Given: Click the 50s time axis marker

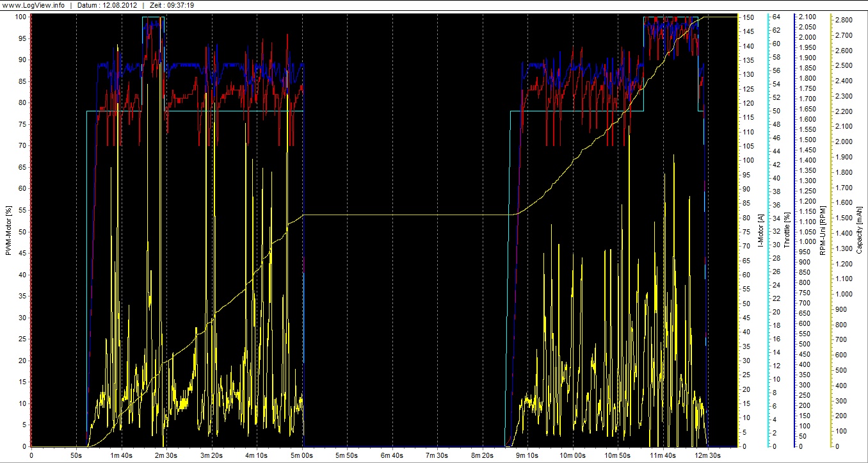Looking at the screenshot, I should (x=76, y=455).
